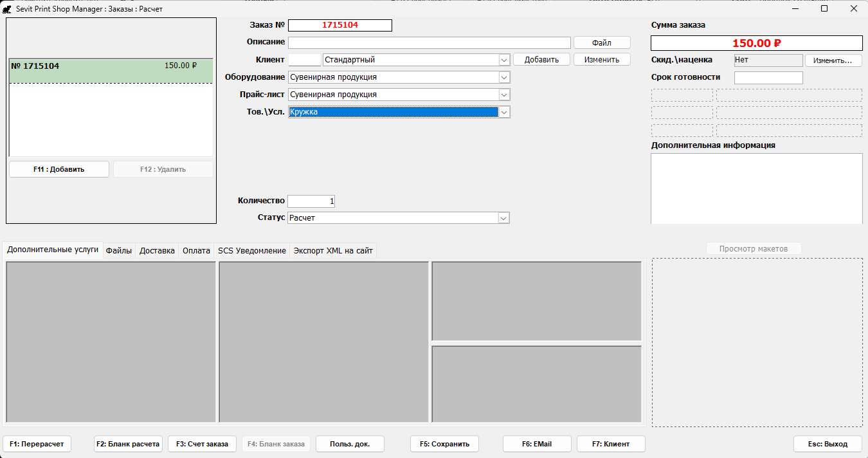Expand the Оборудование combo box
The height and width of the screenshot is (458, 868).
point(504,77)
